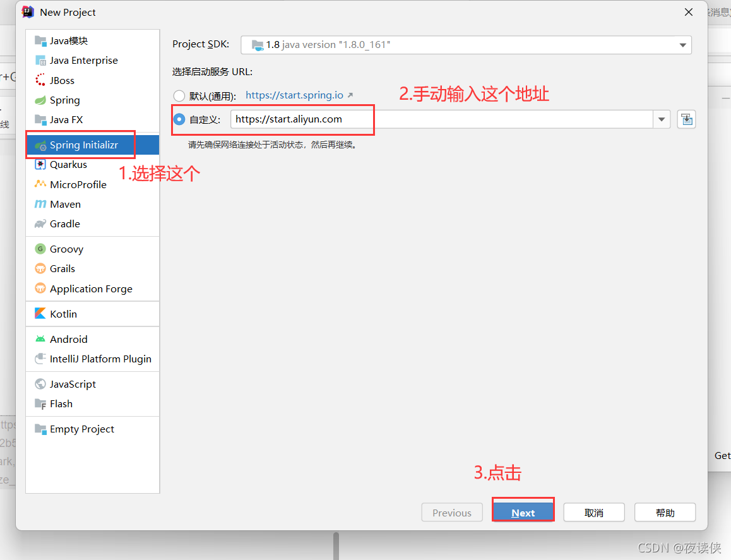Viewport: 731px width, 560px height.
Task: Click the Next button
Action: (x=523, y=513)
